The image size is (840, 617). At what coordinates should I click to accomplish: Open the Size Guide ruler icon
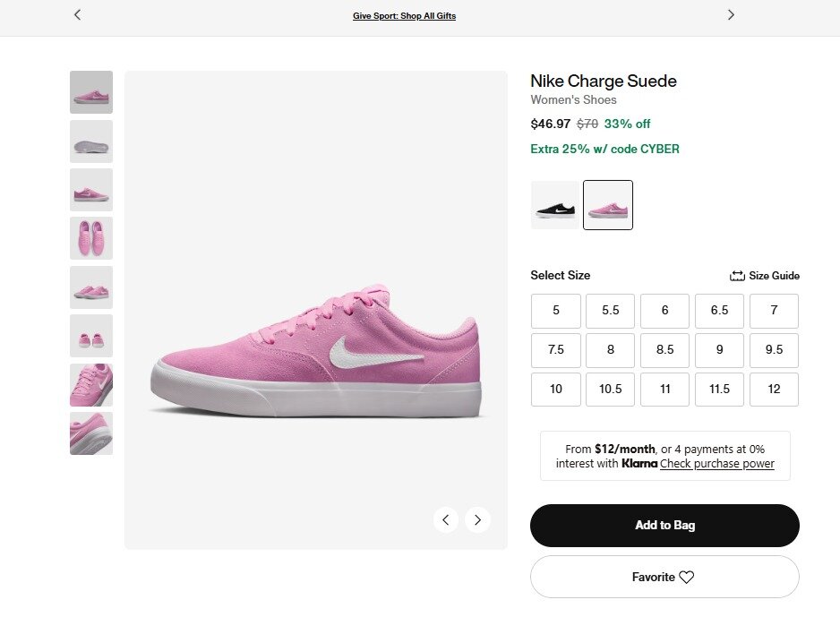pyautogui.click(x=738, y=276)
